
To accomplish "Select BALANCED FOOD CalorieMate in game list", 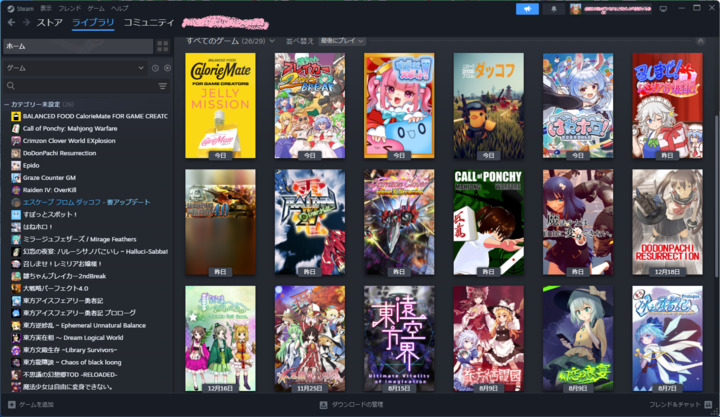I will 90,116.
